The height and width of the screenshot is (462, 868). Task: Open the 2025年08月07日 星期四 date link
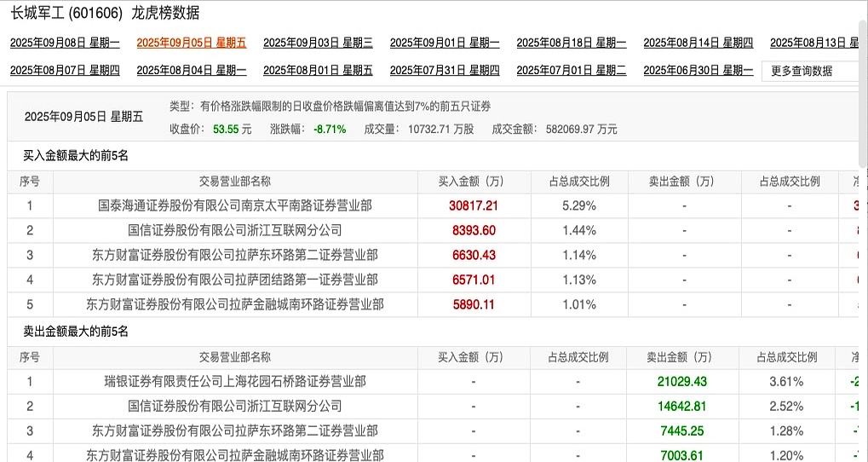(x=65, y=71)
